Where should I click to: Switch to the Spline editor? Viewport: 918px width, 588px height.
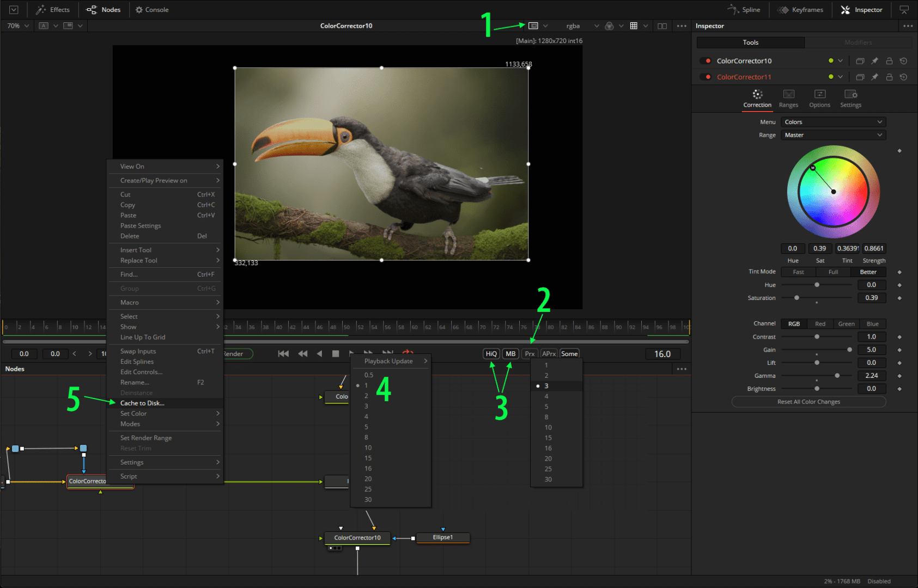coord(744,9)
